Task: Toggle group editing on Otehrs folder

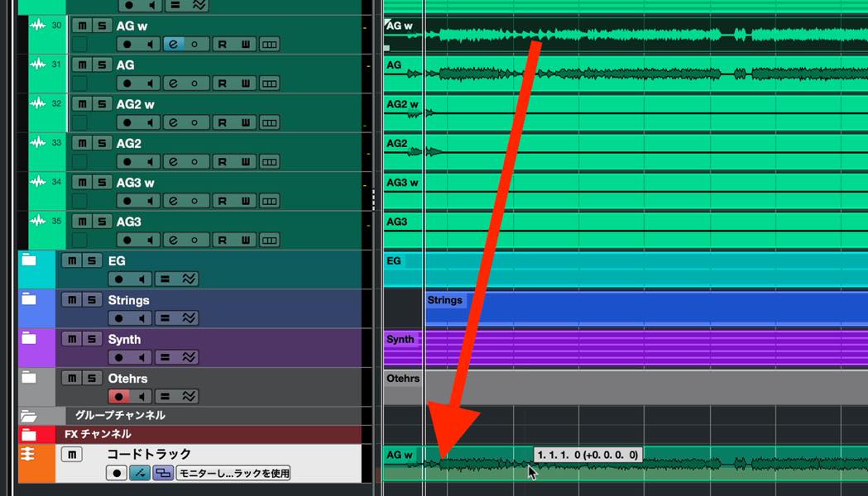Action: [x=165, y=397]
